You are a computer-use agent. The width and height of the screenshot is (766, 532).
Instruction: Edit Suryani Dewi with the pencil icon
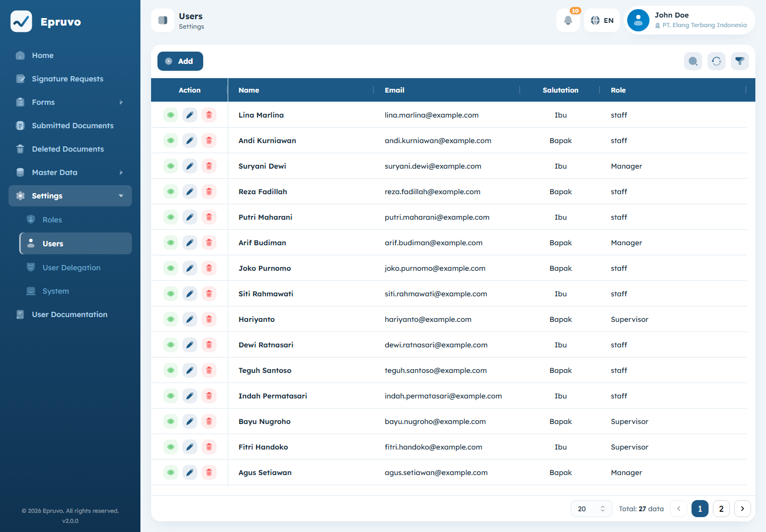point(190,166)
